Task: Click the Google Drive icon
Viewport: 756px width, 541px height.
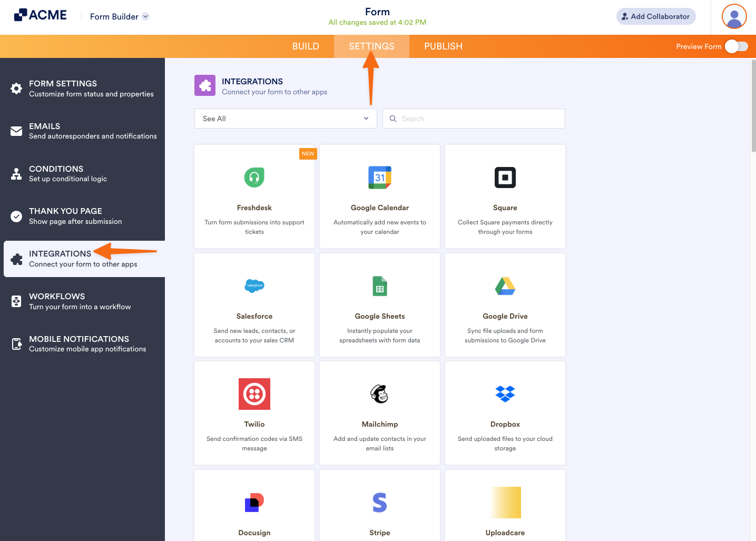Action: [x=505, y=286]
